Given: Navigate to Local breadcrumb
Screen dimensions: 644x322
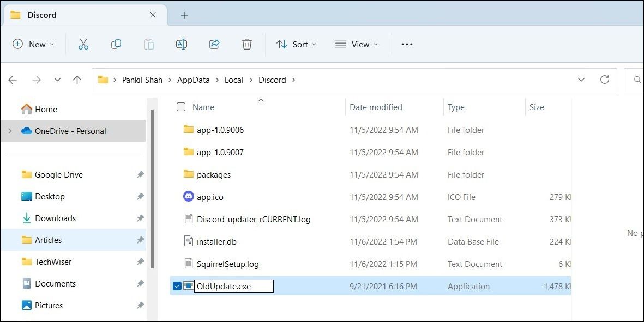Looking at the screenshot, I should point(234,80).
